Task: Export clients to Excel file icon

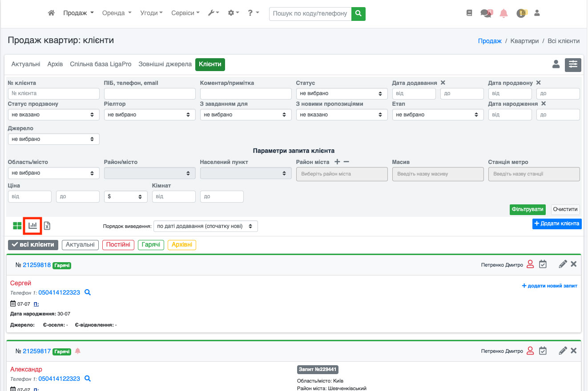Action: tap(47, 226)
